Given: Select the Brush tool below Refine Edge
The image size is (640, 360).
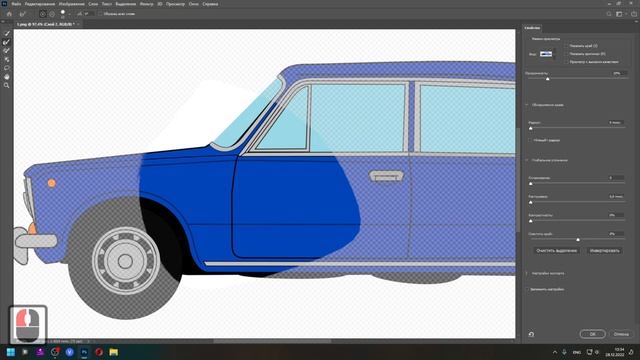Looking at the screenshot, I should [x=7, y=51].
